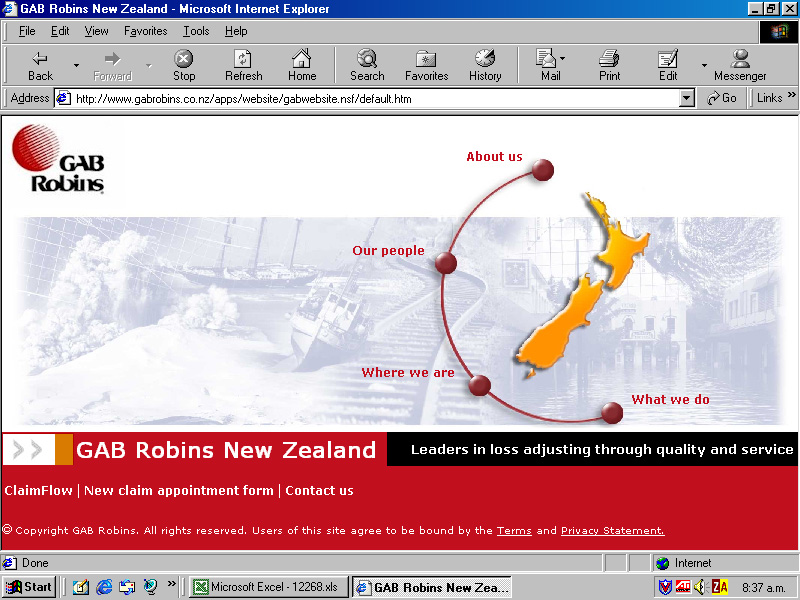Open the Forward history dropdown arrow

pyautogui.click(x=149, y=65)
